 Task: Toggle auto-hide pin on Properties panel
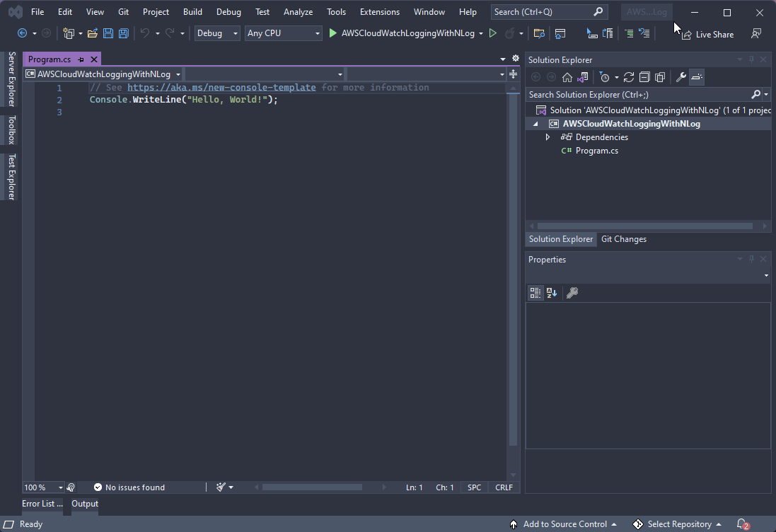click(x=751, y=259)
